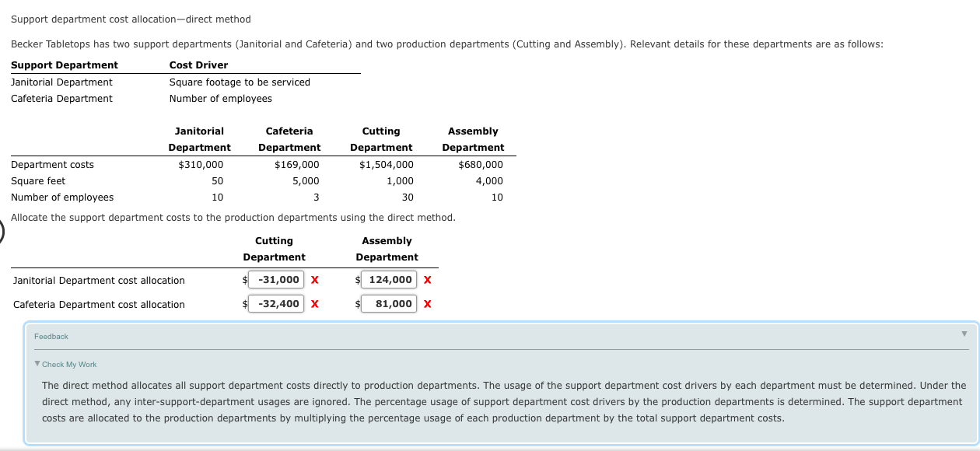Click the Cutting Department column heading
This screenshot has width=980, height=451.
click(x=274, y=249)
